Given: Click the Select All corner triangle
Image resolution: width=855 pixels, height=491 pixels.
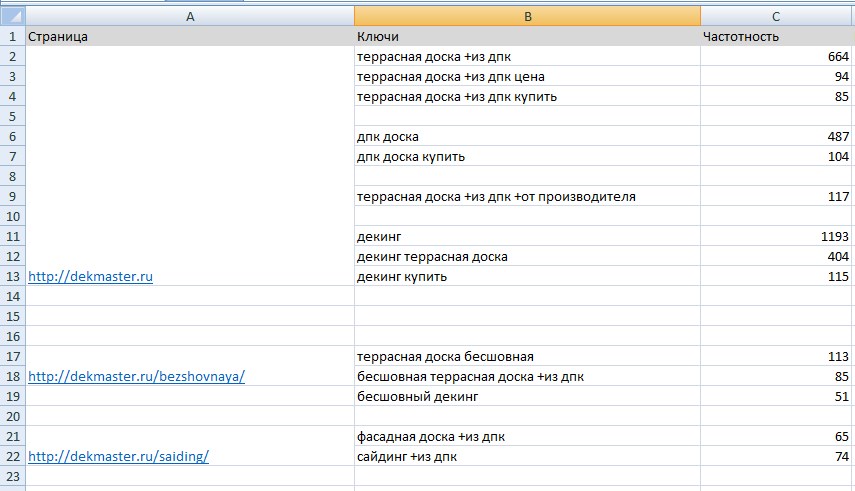Looking at the screenshot, I should click(x=13, y=16).
